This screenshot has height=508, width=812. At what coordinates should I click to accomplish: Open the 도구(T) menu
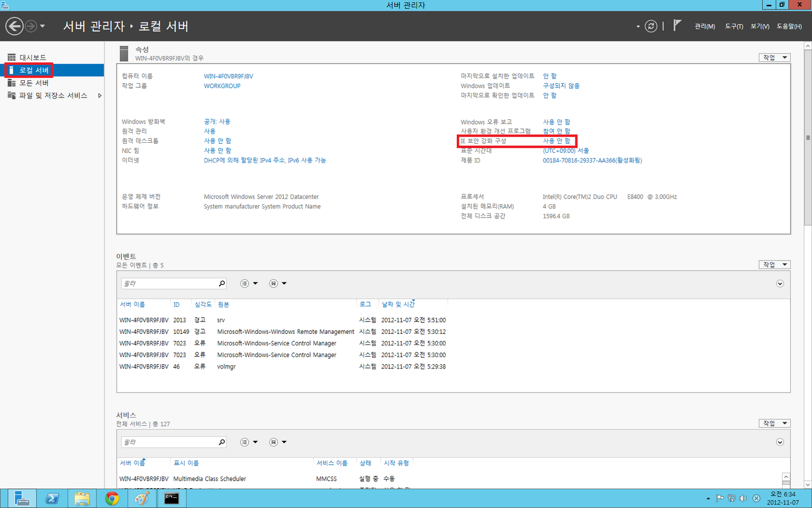(734, 26)
